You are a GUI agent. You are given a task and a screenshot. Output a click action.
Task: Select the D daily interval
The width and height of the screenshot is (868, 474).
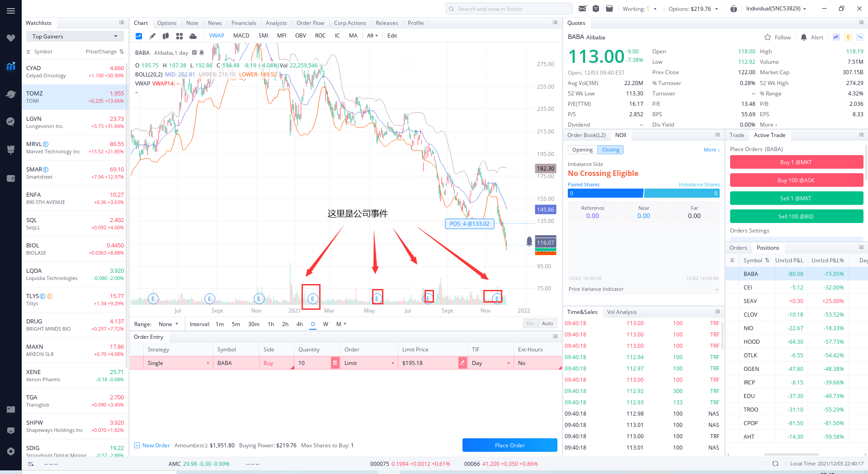(313, 324)
